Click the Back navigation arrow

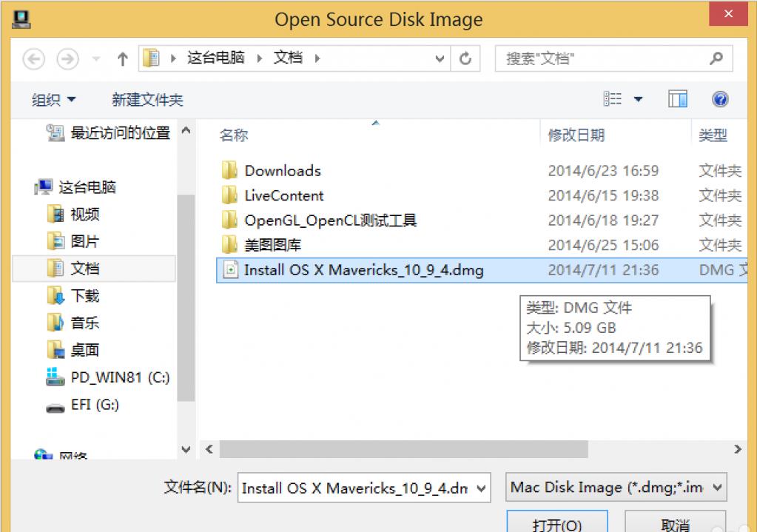tap(34, 59)
